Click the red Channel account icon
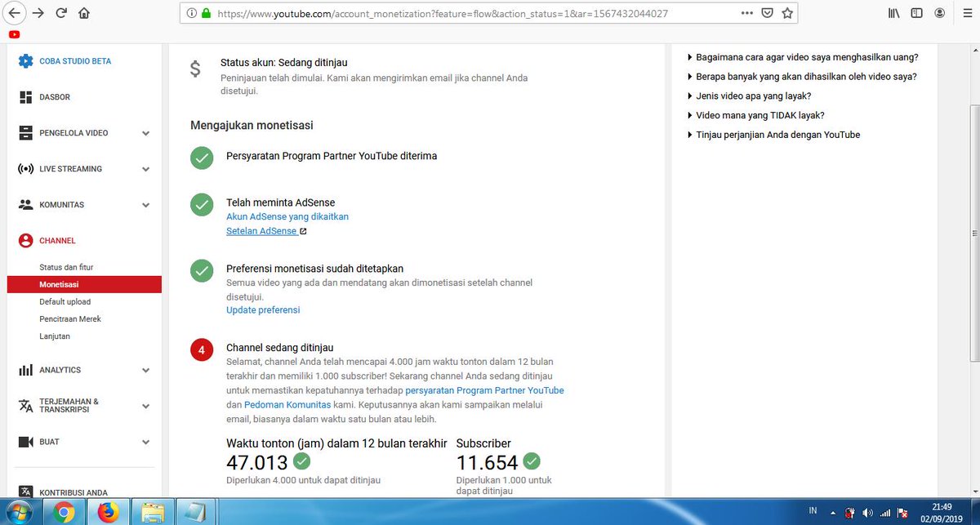The image size is (980, 525). point(25,241)
